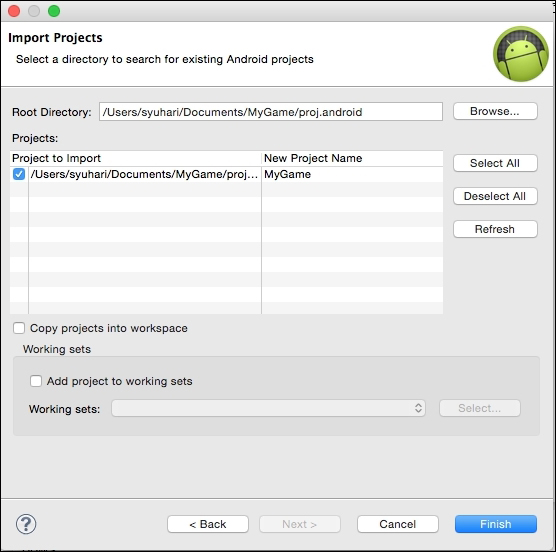Click the Browse... button
This screenshot has width=556, height=552.
coord(495,111)
